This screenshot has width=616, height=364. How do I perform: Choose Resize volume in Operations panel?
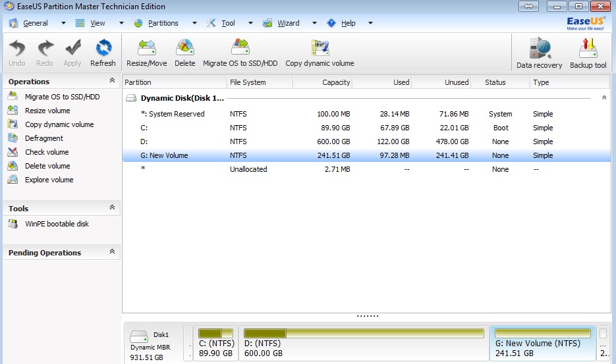(47, 111)
